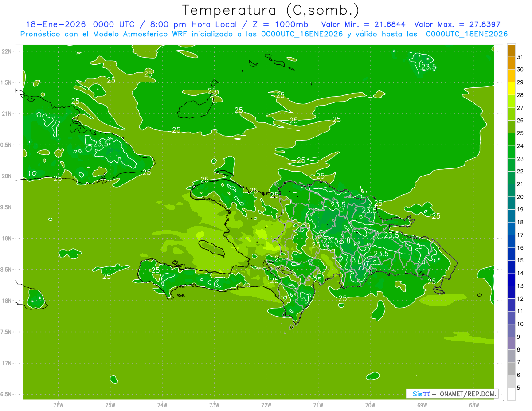Click the '68W' longitude axis label

[x=474, y=405]
